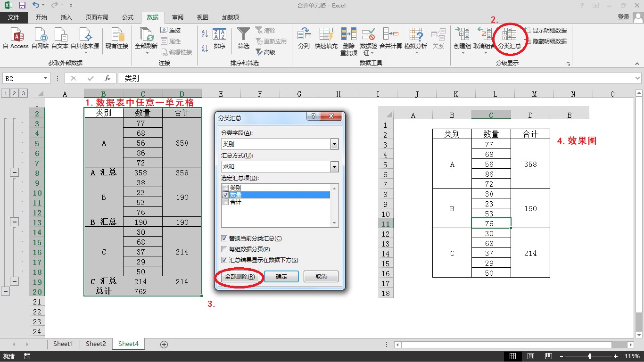This screenshot has height=362, width=644.
Task: Select column E header
Action: tap(221, 94)
